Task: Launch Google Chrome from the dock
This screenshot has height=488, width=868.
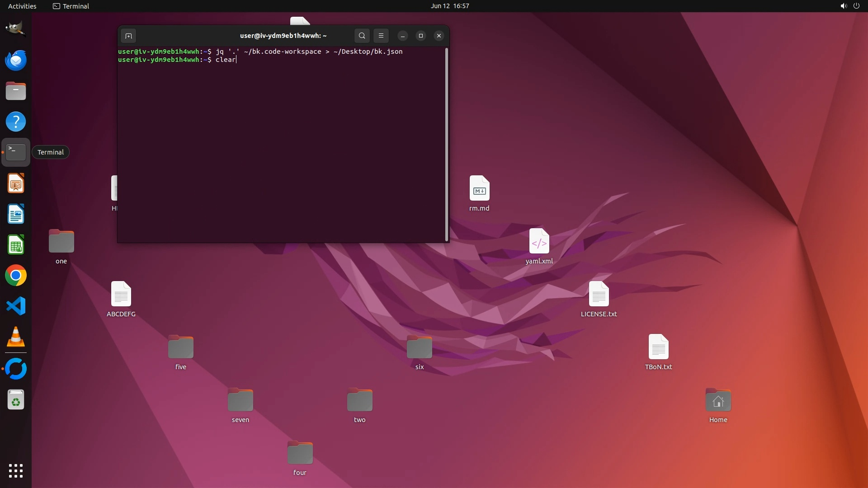Action: coord(16,276)
